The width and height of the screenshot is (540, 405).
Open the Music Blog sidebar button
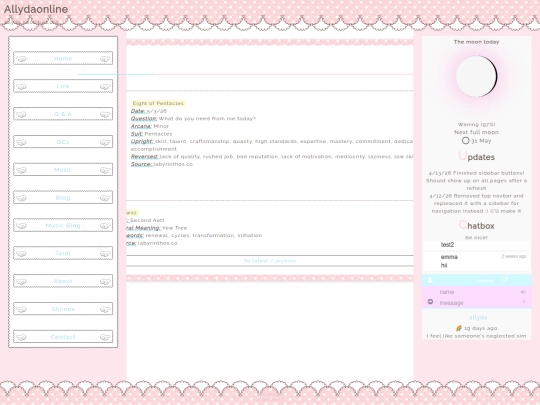click(x=63, y=225)
